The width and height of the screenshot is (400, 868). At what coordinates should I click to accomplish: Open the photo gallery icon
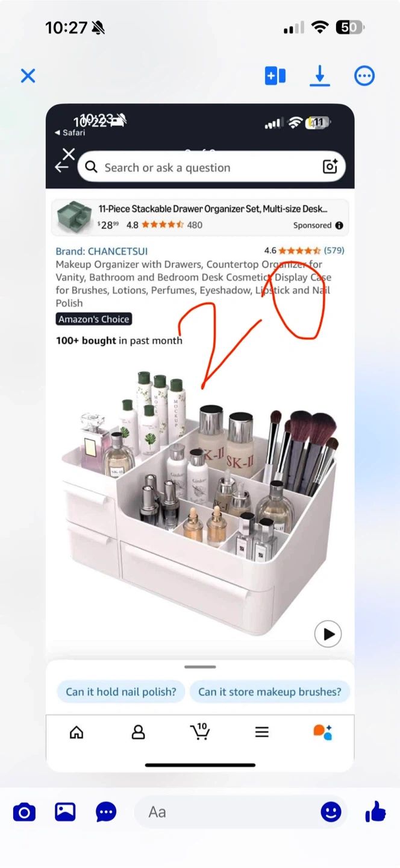point(65,812)
